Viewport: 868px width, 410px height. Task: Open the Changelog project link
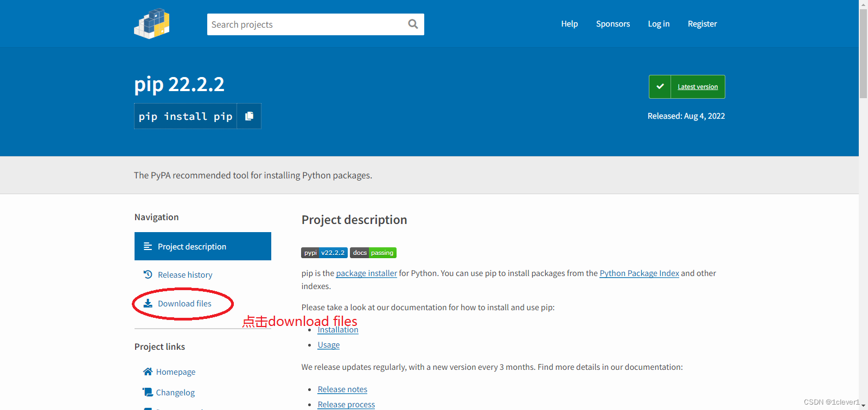pyautogui.click(x=175, y=393)
